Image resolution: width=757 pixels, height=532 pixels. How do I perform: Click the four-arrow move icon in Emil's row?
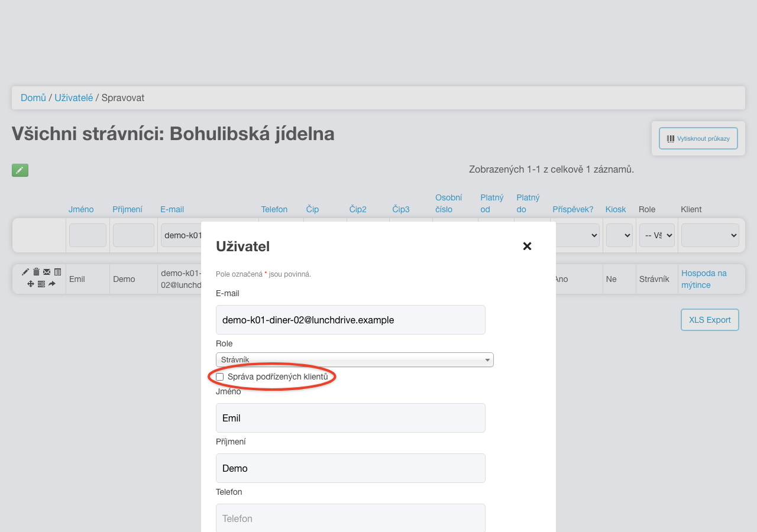31,284
